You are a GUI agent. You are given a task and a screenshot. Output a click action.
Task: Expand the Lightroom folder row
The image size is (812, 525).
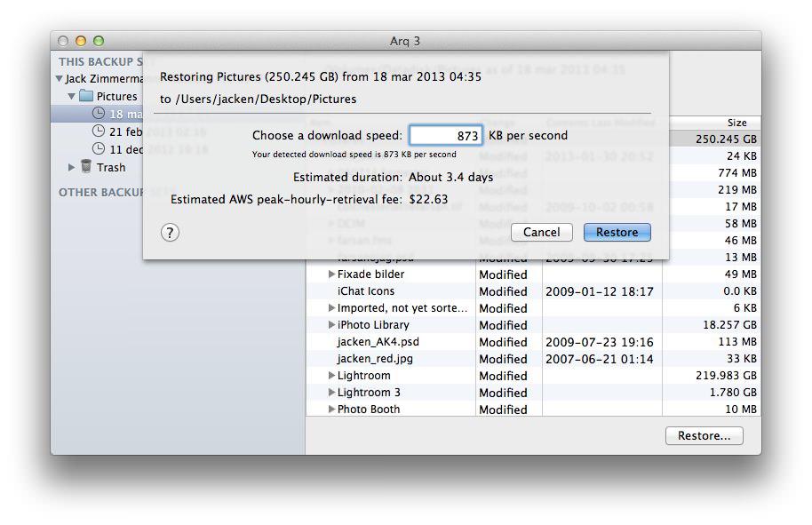pyautogui.click(x=331, y=376)
